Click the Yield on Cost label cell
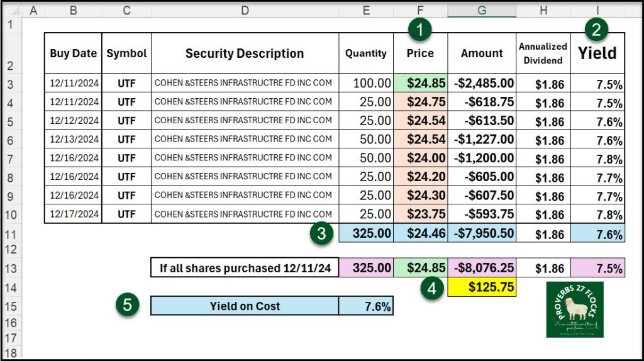644x361 pixels. [x=245, y=306]
